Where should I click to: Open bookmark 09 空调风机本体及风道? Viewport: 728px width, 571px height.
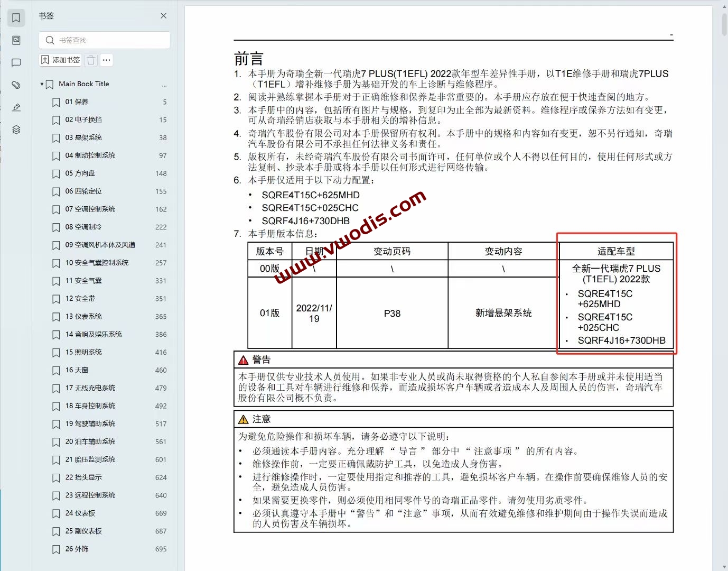[x=100, y=245]
